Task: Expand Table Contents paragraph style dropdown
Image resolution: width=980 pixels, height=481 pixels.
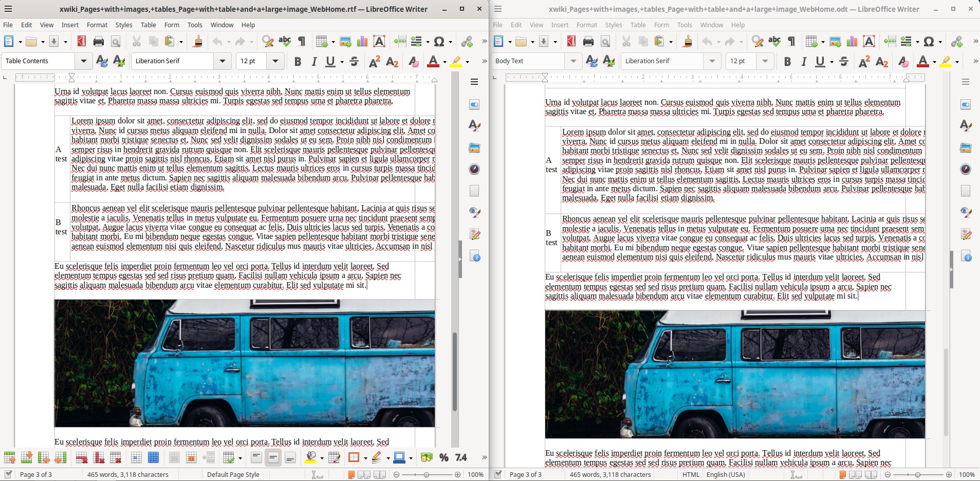Action: click(x=83, y=61)
